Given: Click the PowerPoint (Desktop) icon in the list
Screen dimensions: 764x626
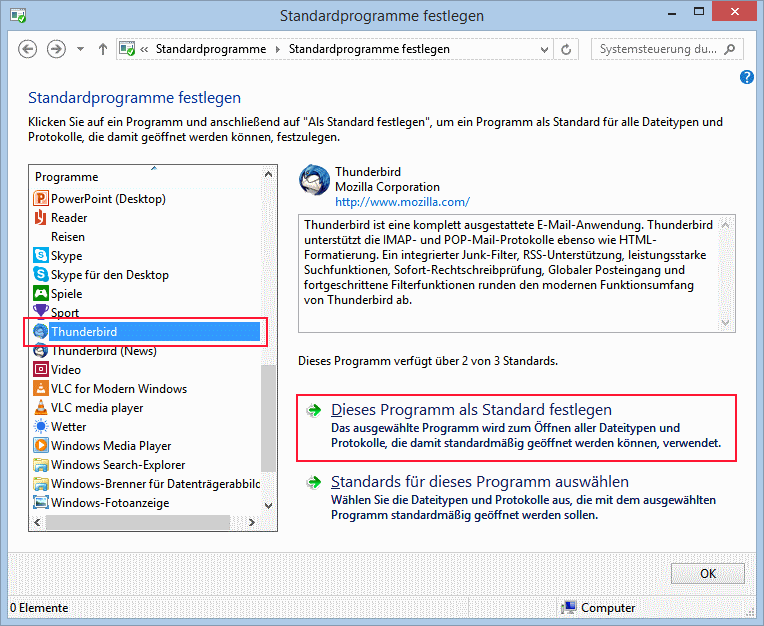Looking at the screenshot, I should coord(40,199).
